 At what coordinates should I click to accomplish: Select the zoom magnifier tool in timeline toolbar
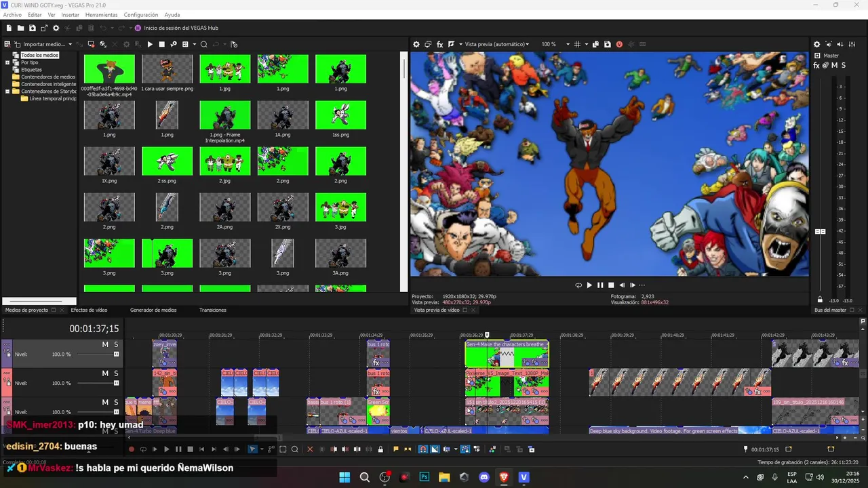tap(295, 449)
